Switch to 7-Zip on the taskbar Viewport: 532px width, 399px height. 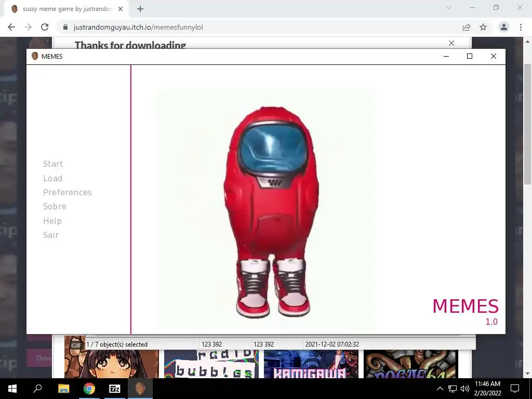115,389
